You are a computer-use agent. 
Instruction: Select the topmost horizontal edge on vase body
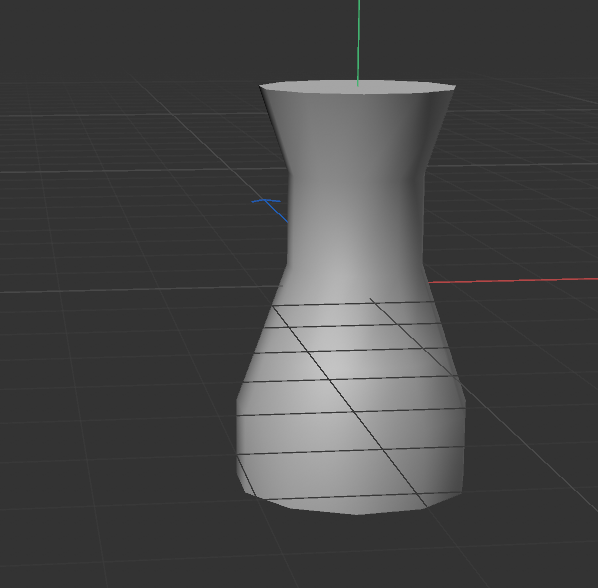click(353, 304)
